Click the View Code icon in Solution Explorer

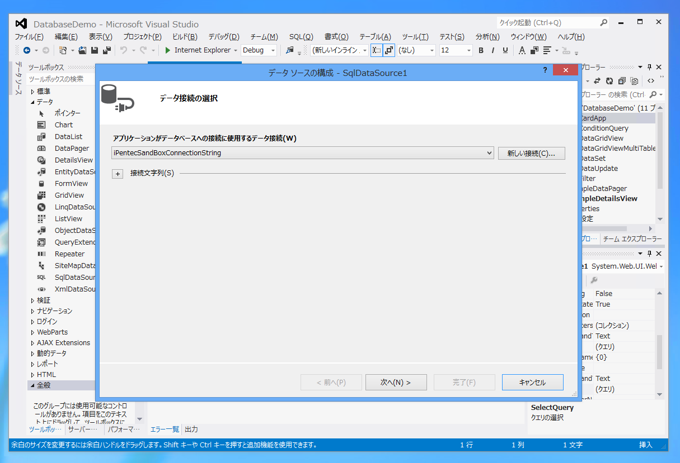pos(651,81)
